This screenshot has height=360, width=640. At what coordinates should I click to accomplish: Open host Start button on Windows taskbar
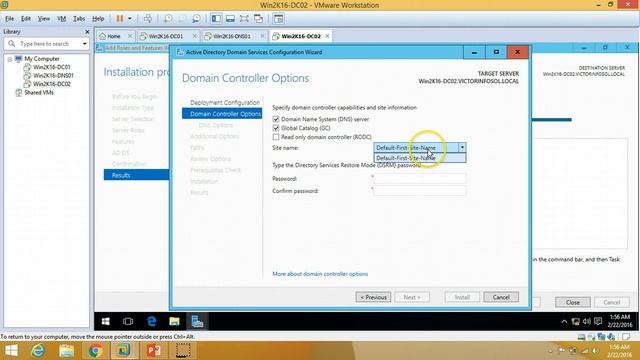coord(11,351)
